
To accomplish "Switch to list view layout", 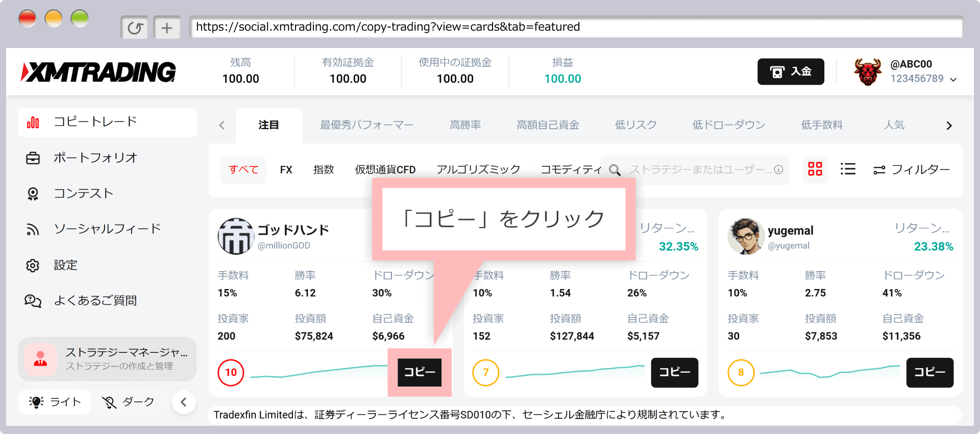I will pyautogui.click(x=848, y=169).
